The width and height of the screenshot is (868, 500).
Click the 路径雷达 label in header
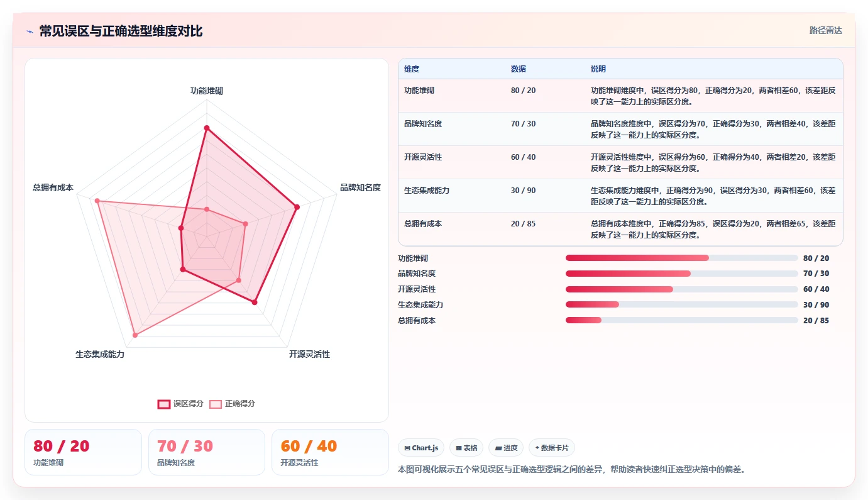coord(825,30)
